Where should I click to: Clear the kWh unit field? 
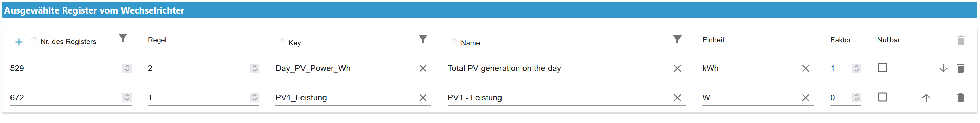pos(805,68)
